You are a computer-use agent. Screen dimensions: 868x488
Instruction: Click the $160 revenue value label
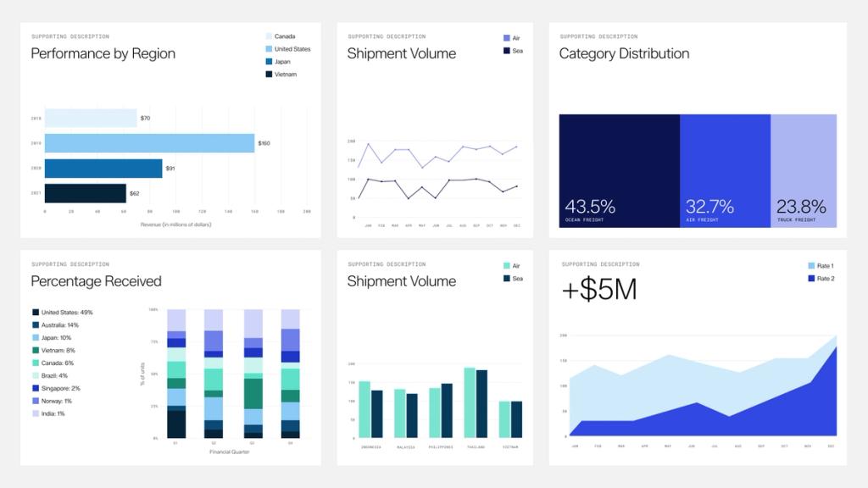pos(264,143)
